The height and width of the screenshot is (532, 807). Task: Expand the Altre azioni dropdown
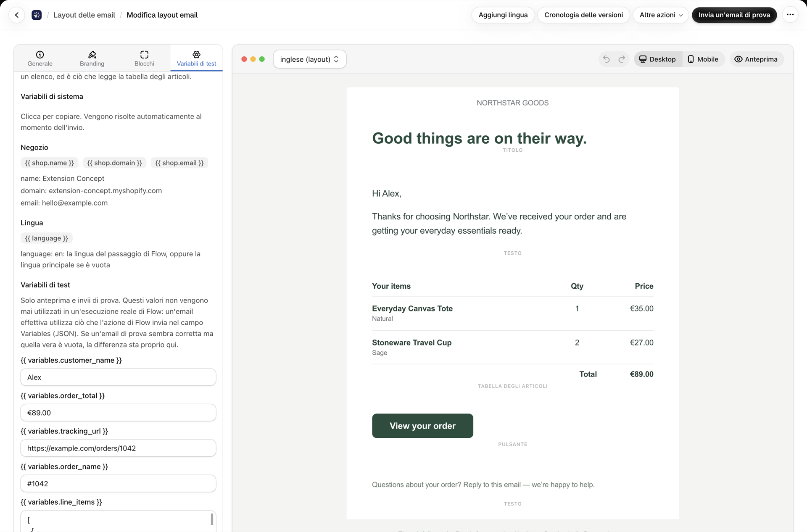coord(661,15)
